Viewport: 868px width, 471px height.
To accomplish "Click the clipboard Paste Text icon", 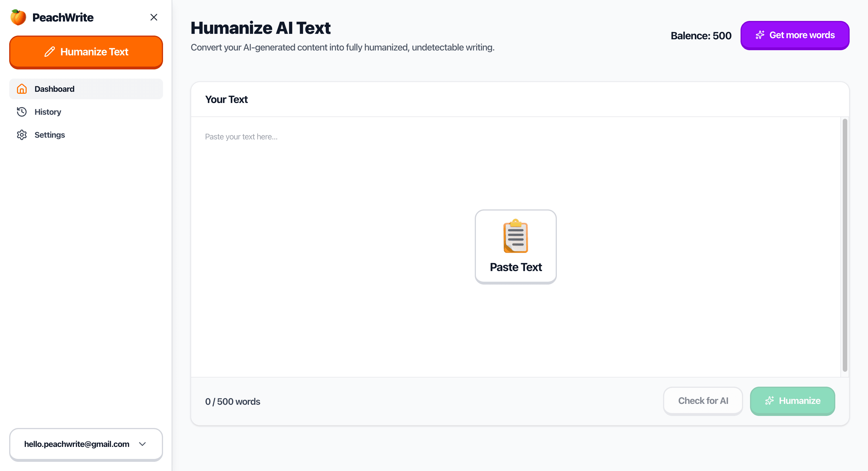I will [x=516, y=236].
